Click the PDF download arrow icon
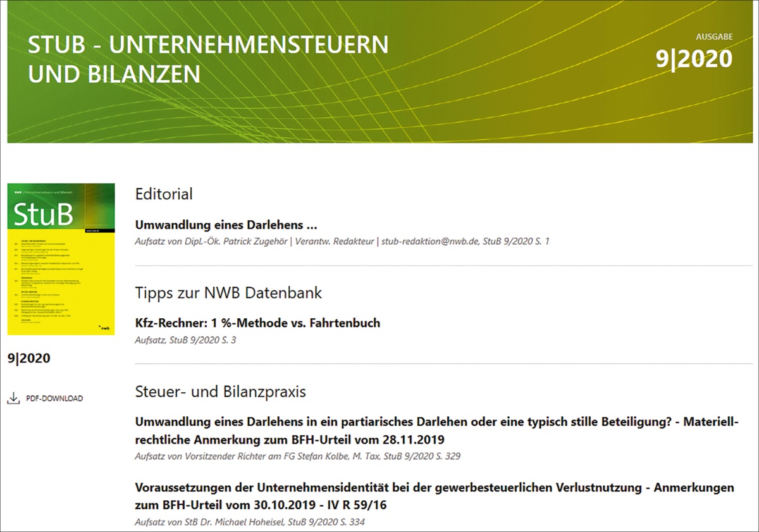 (13, 399)
